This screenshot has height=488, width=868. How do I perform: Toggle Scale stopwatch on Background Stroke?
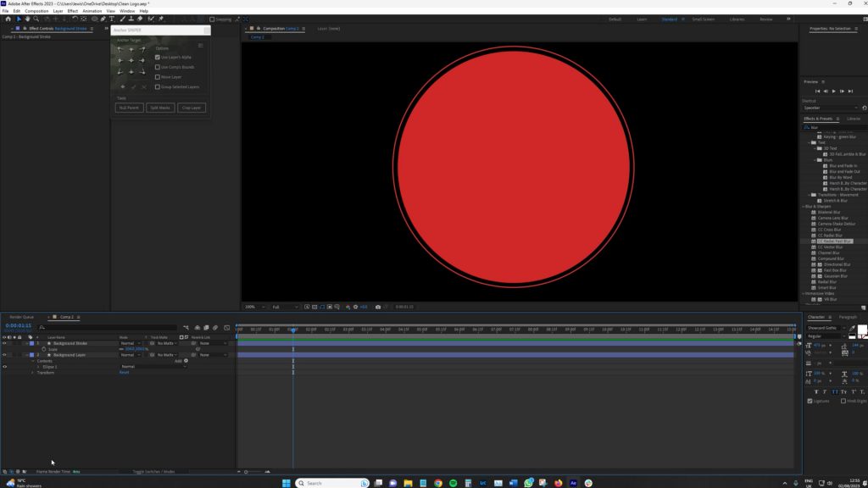point(44,349)
